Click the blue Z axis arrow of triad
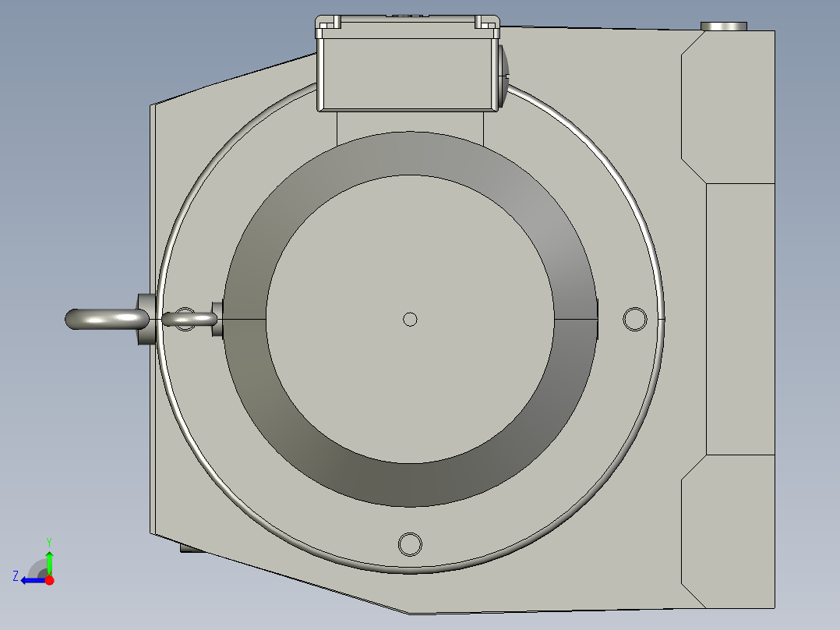The image size is (840, 630). [32, 581]
